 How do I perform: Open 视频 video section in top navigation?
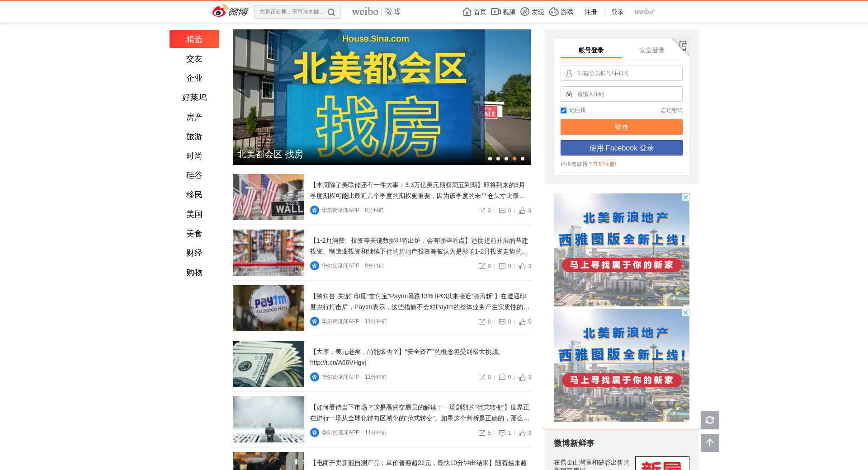(503, 12)
